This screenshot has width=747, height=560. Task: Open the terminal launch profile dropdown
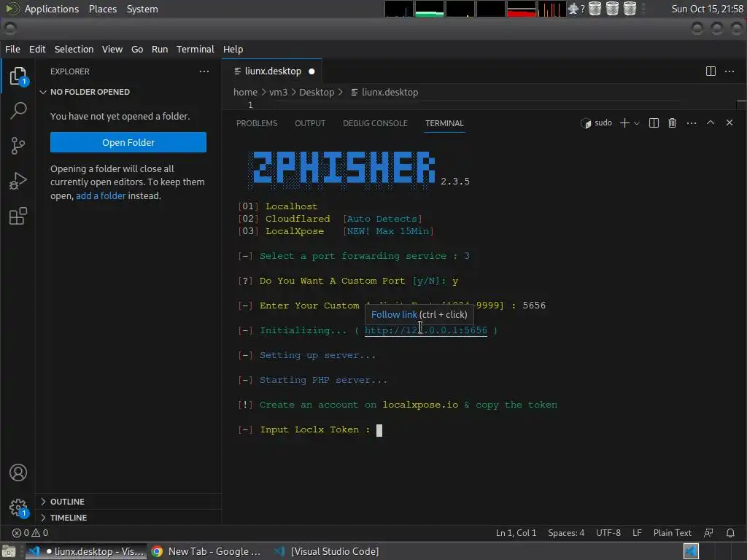tap(636, 123)
